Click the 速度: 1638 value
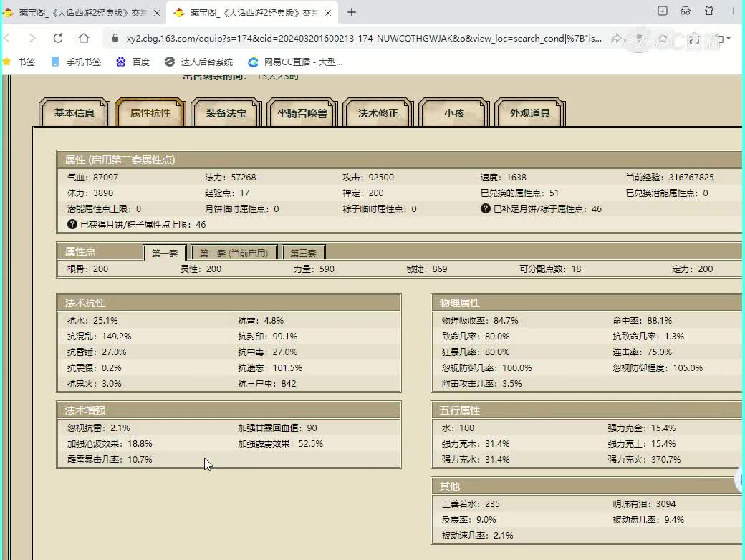Screen dimensions: 745x560 (x=503, y=177)
